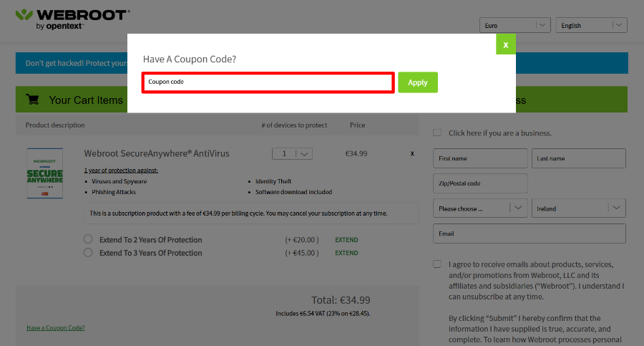Click the Identity Theft bullet

click(x=273, y=181)
